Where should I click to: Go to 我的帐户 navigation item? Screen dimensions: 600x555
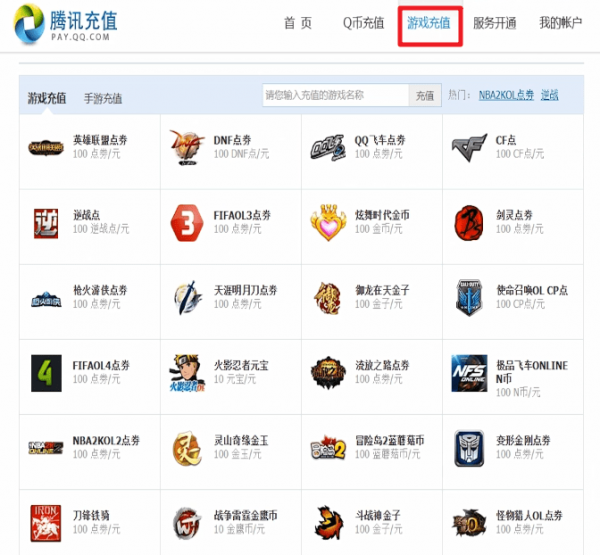[x=561, y=23]
